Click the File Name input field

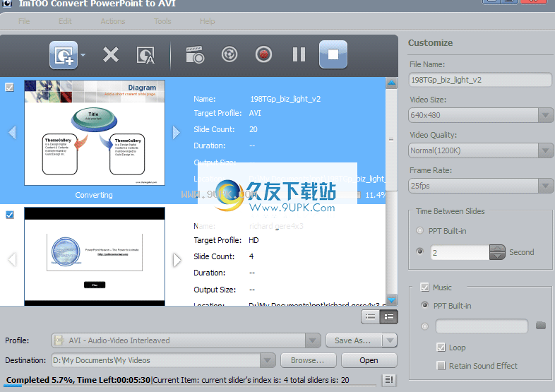(479, 80)
